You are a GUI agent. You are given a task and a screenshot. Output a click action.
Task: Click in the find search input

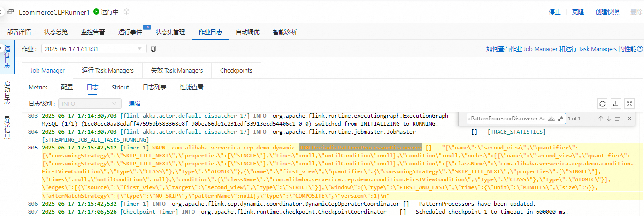501,119
